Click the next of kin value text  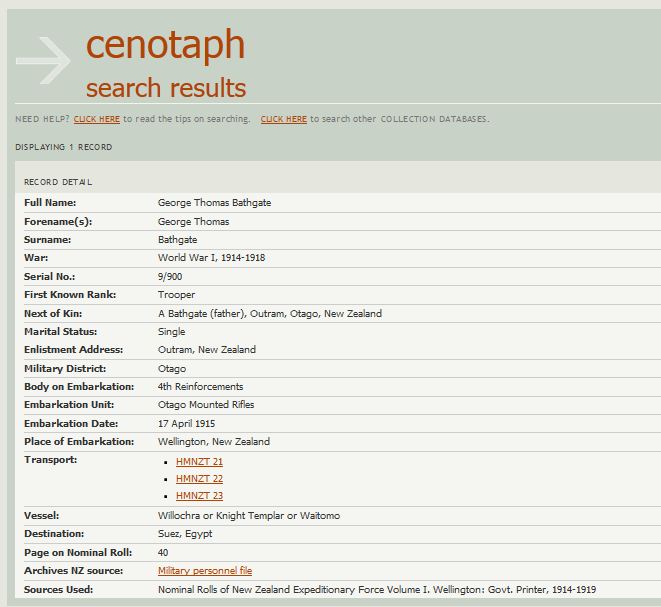point(269,314)
